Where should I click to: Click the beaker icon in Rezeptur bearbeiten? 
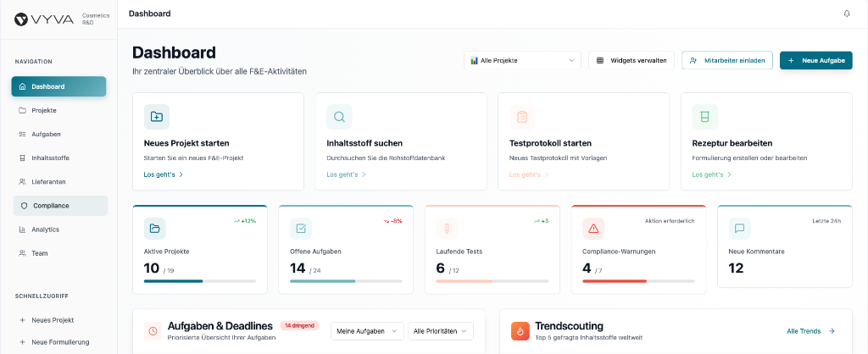(x=704, y=117)
